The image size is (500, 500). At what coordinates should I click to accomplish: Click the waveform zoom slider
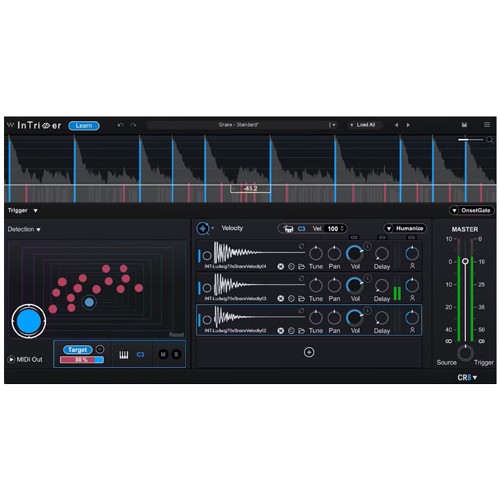coord(470,140)
